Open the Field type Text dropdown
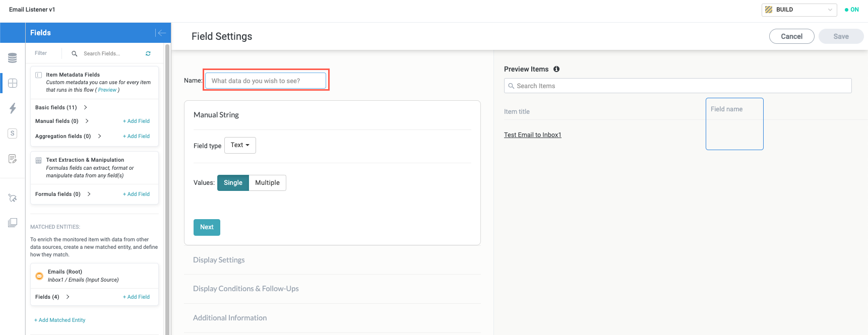The height and width of the screenshot is (335, 868). coord(240,145)
